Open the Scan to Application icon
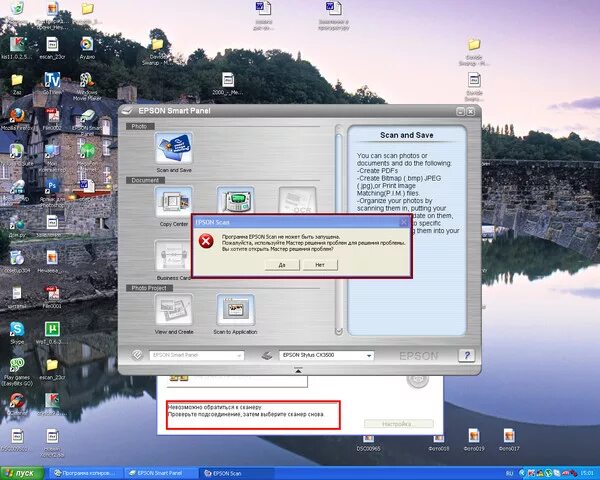Viewport: 600px width, 480px height. coord(235,310)
